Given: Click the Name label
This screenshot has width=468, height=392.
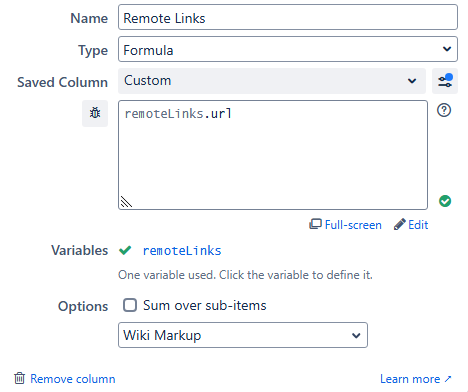Looking at the screenshot, I should coord(89,18).
